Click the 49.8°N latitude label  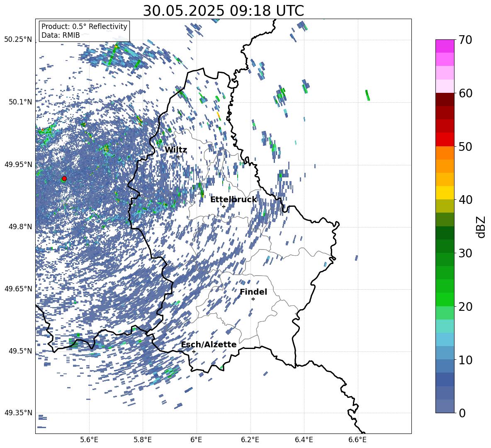click(20, 227)
